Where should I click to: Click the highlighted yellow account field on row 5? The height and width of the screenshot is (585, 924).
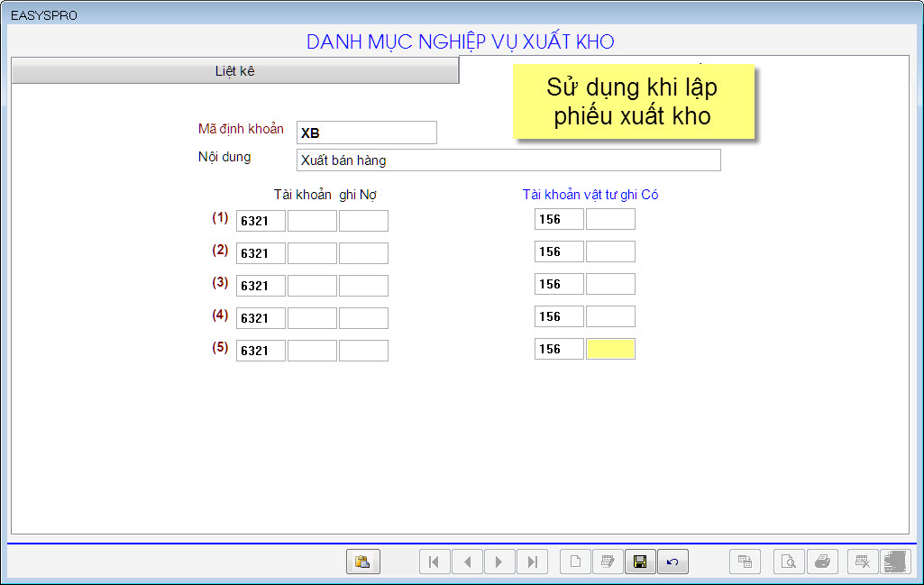[x=611, y=349]
